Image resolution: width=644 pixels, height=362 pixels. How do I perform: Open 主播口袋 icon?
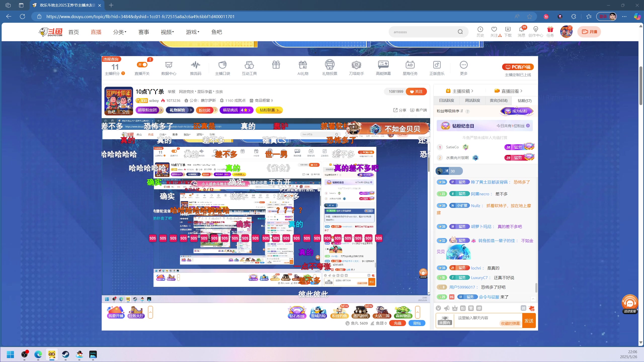(x=222, y=68)
